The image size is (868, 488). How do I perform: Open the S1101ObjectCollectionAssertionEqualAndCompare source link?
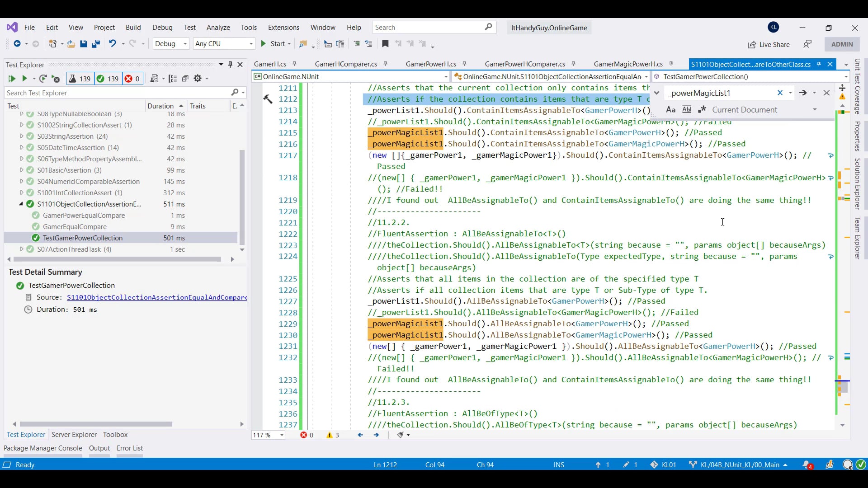(156, 297)
